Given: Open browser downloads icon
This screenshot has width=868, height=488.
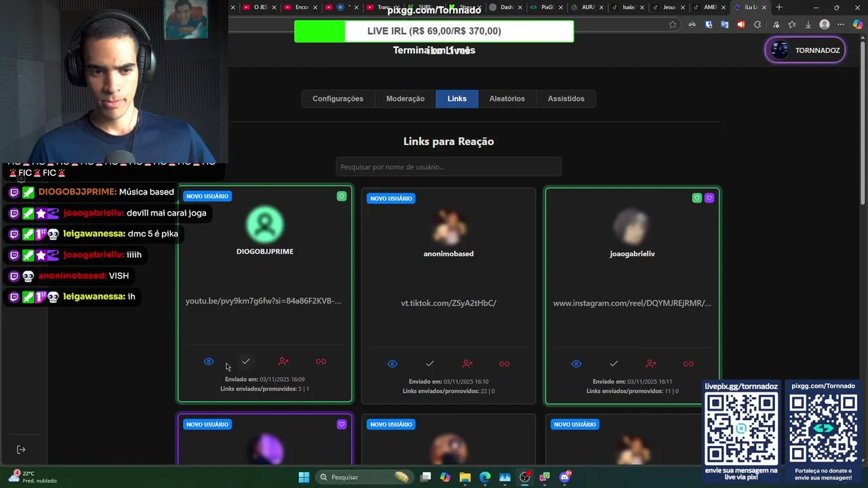Looking at the screenshot, I should point(807,24).
